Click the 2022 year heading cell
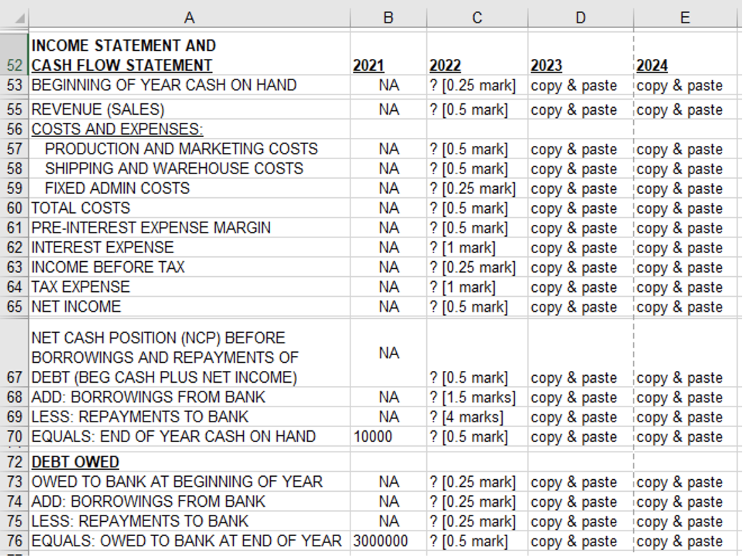Screen dimensions: 751x560 tap(477, 54)
